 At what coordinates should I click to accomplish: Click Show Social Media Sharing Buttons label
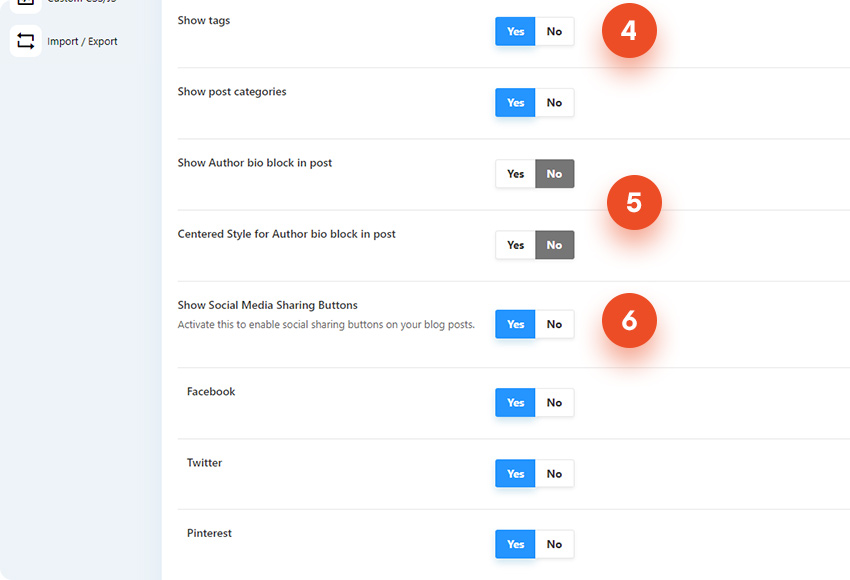click(x=268, y=305)
